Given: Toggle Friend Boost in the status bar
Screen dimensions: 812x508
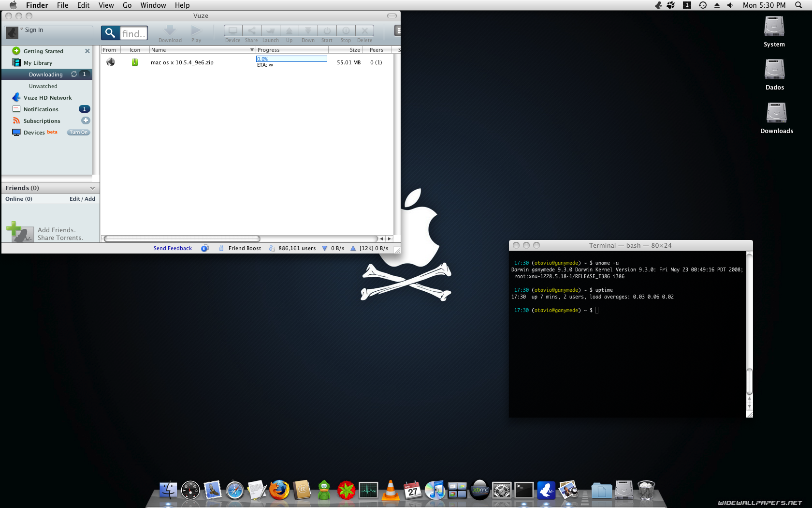Looking at the screenshot, I should (240, 248).
